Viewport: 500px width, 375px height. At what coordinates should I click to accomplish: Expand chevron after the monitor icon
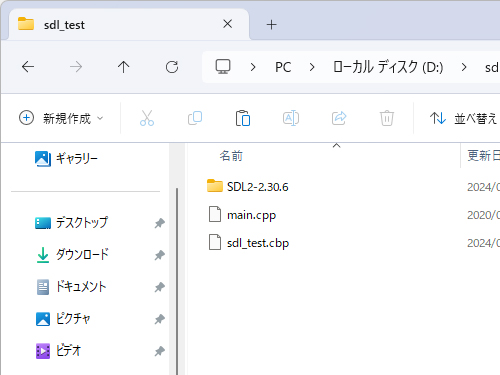[253, 67]
